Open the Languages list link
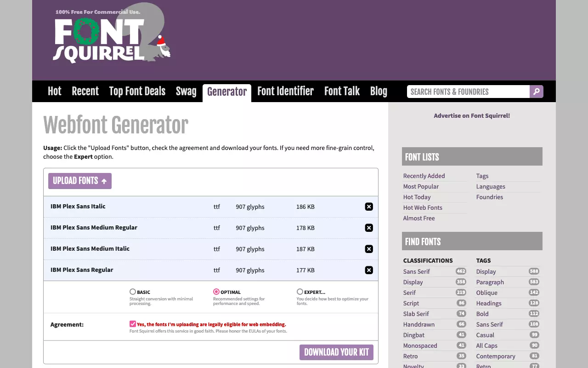 [x=491, y=186]
